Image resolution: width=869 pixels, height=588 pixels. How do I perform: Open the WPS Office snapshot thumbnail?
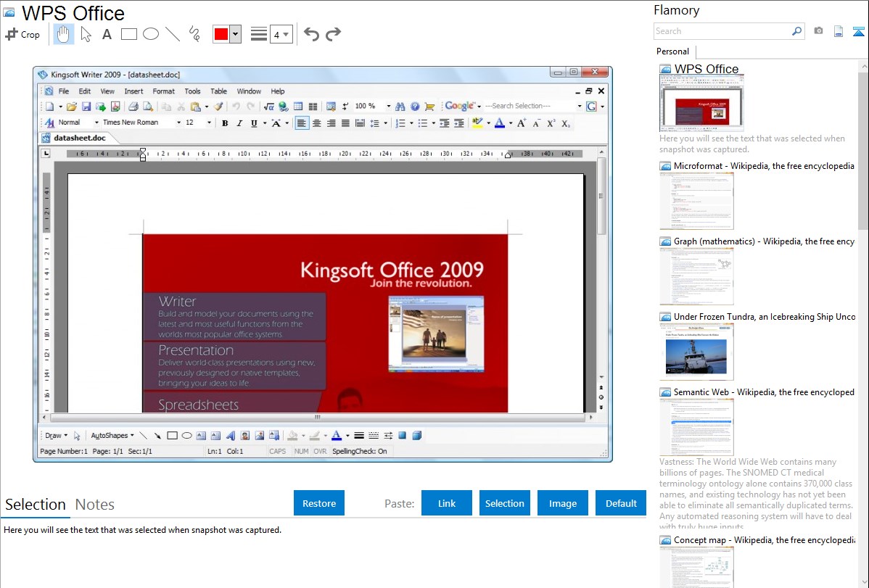(x=701, y=103)
